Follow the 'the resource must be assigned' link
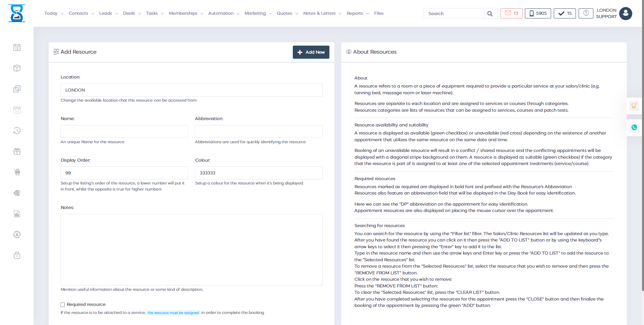 click(173, 313)
